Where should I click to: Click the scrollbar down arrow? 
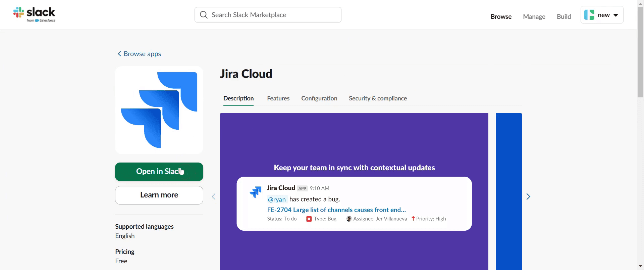(x=640, y=267)
